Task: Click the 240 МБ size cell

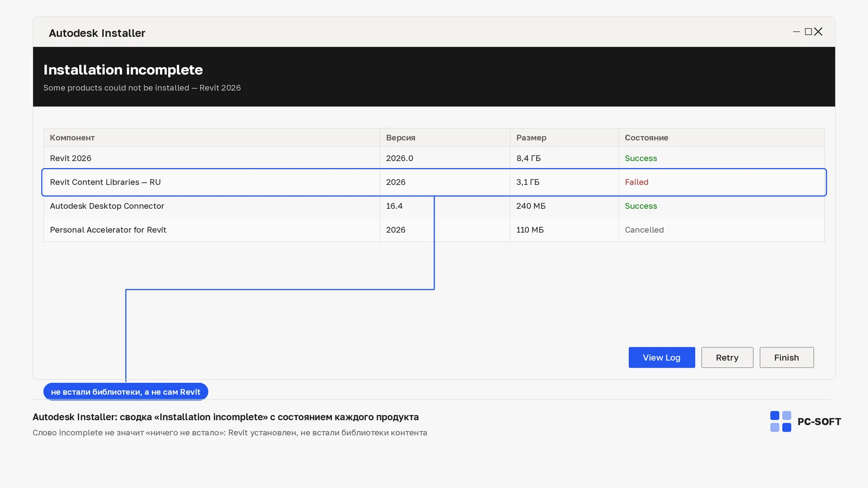Action: point(531,206)
